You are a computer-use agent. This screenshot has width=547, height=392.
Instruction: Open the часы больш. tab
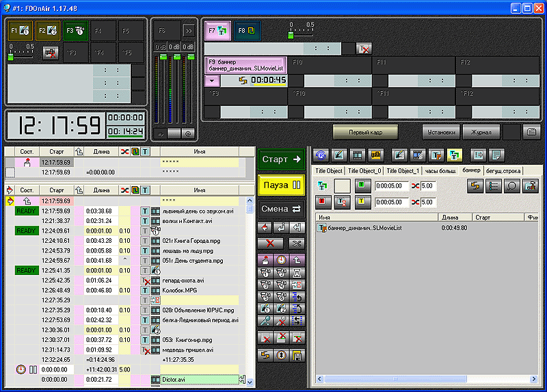coord(440,171)
